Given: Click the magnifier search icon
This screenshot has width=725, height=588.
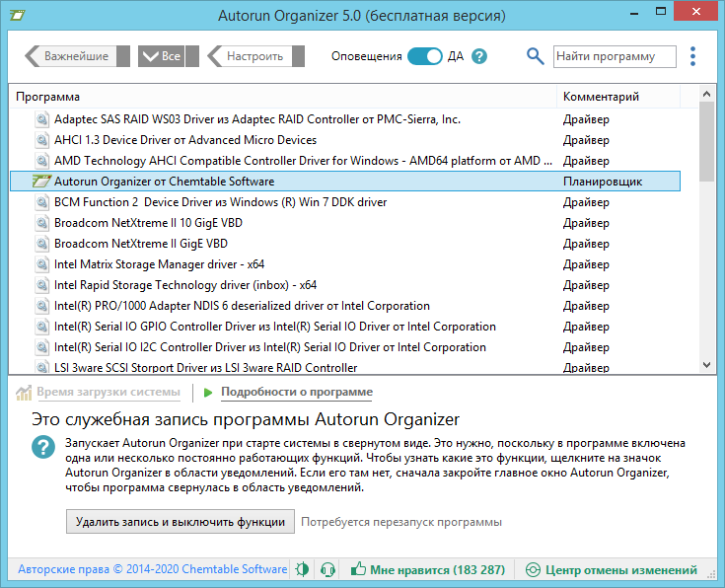Looking at the screenshot, I should tap(535, 56).
